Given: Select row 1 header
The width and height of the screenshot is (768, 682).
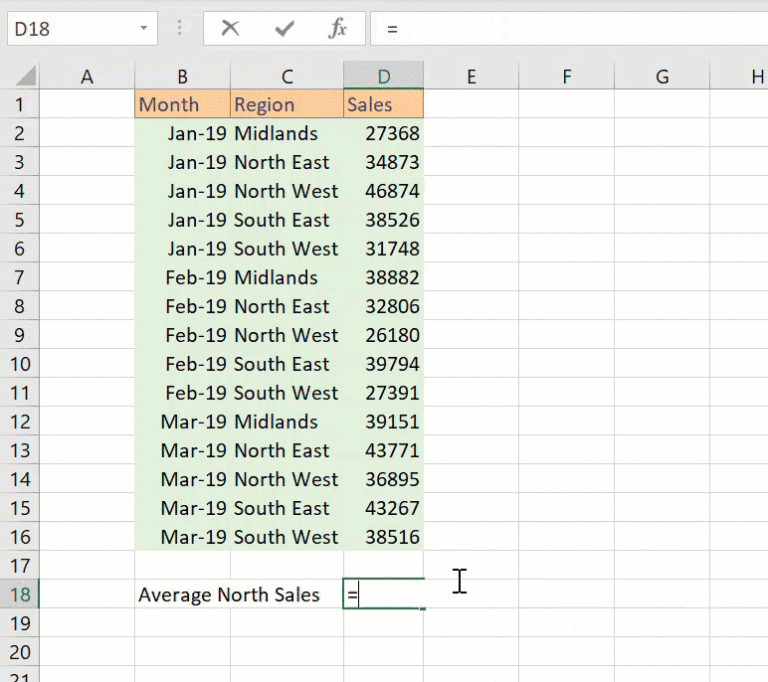Looking at the screenshot, I should pyautogui.click(x=20, y=104).
